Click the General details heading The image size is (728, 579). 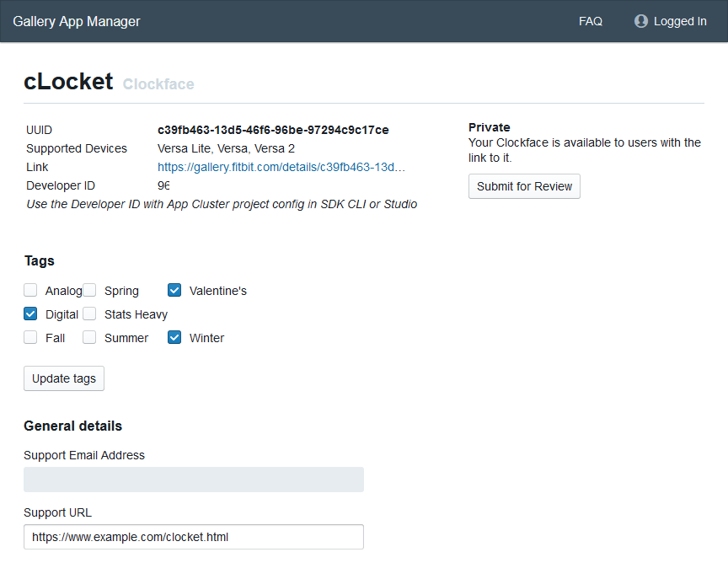click(73, 426)
